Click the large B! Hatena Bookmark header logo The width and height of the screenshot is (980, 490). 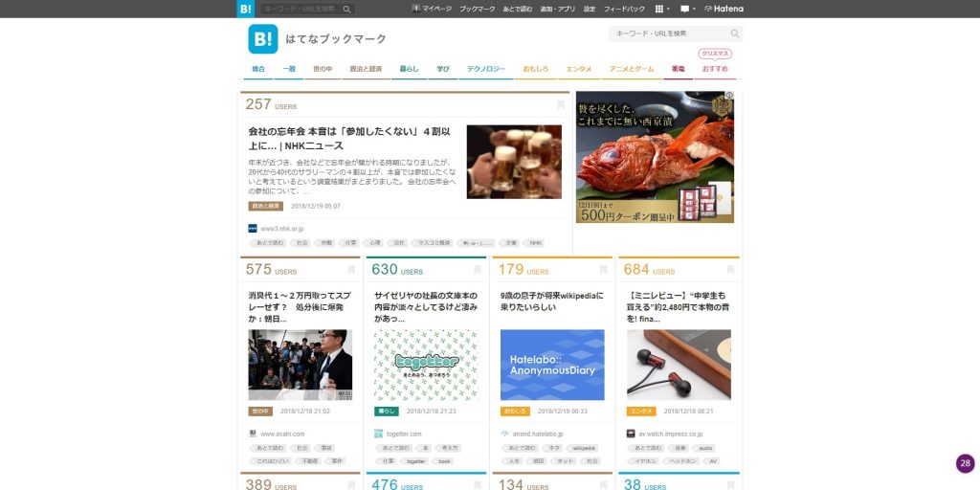tap(263, 39)
